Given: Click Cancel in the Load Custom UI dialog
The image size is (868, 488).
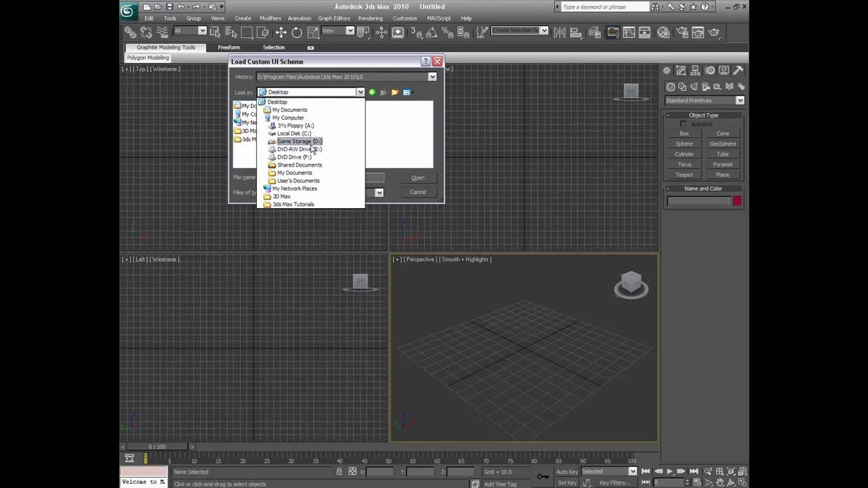Looking at the screenshot, I should [x=418, y=192].
